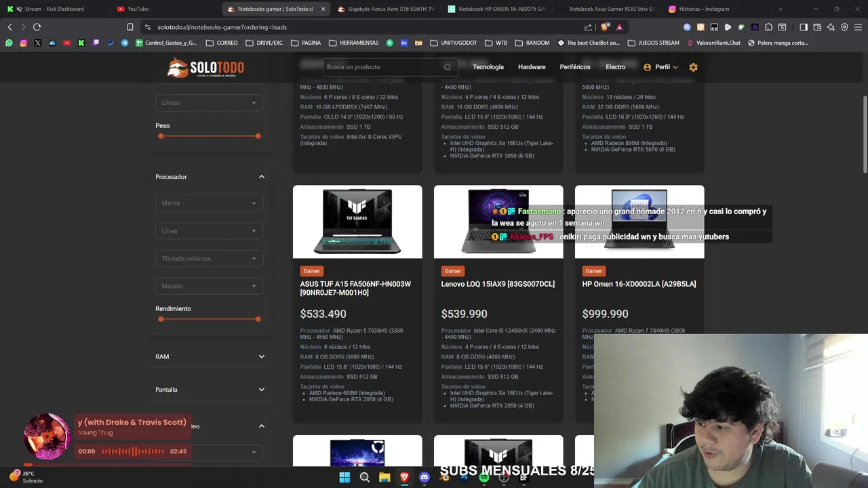The height and width of the screenshot is (488, 868).
Task: Click the browser back arrow
Action: [x=9, y=27]
